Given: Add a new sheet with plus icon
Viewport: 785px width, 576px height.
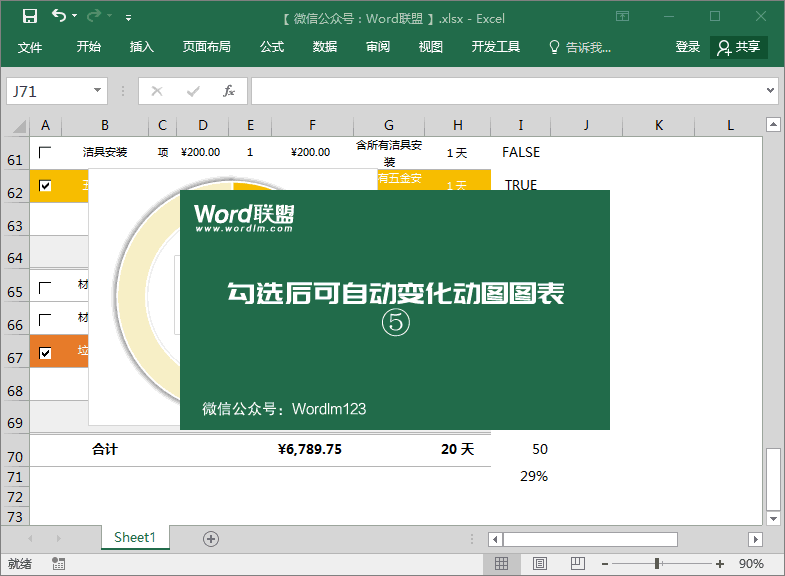Looking at the screenshot, I should [x=211, y=539].
